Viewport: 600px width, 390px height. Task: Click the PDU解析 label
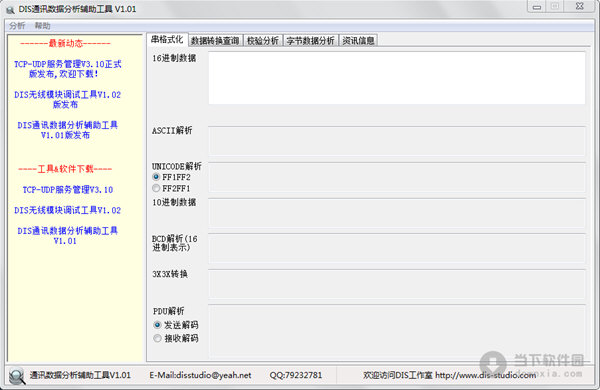coord(168,311)
